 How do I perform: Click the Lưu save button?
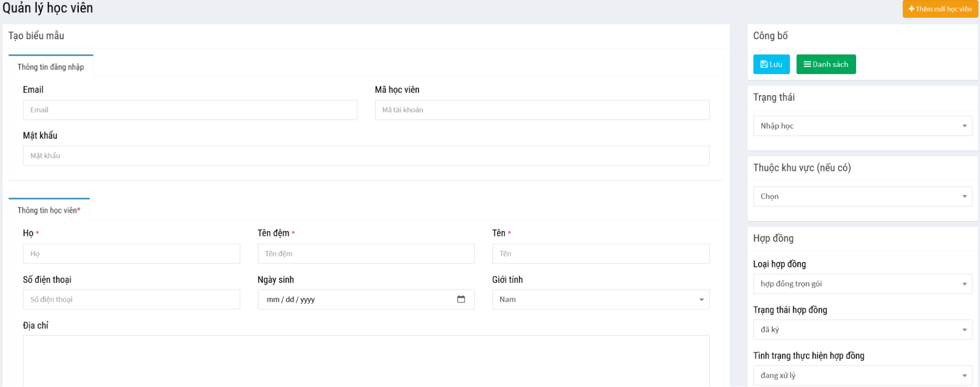[x=771, y=64]
